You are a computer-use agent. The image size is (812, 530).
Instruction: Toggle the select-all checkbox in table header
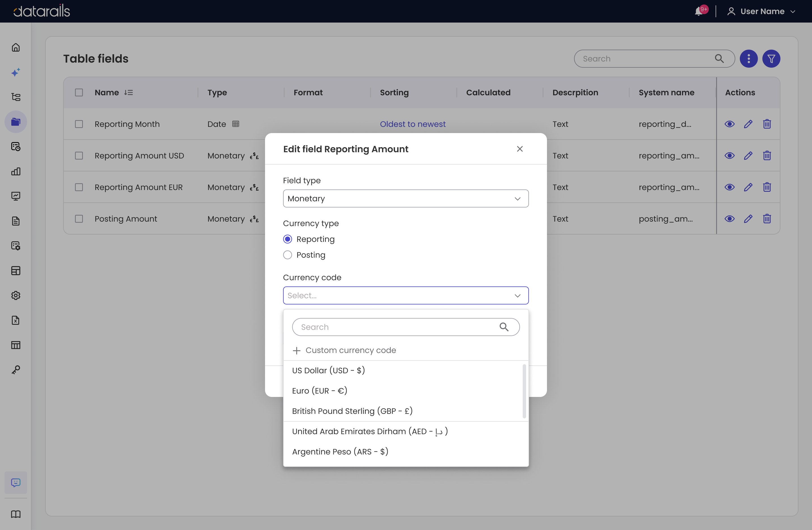pyautogui.click(x=79, y=92)
